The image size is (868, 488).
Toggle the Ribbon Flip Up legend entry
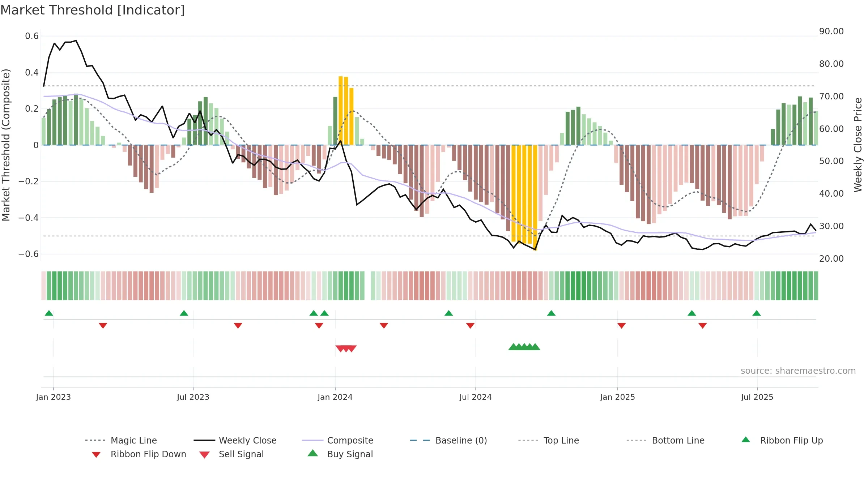[782, 440]
